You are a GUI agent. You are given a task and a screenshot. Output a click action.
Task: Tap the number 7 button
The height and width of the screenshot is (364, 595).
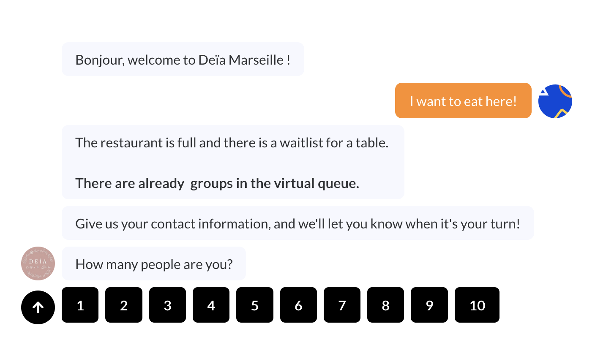[x=342, y=305]
